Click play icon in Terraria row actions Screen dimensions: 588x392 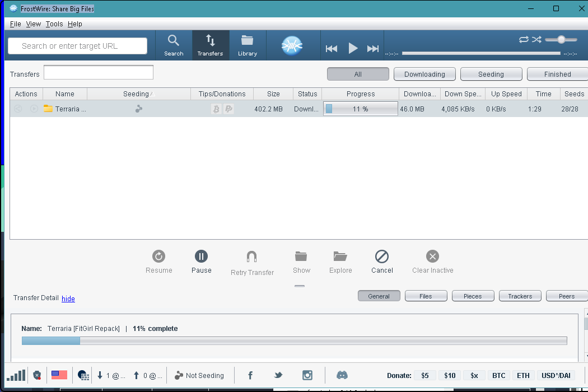(x=34, y=109)
